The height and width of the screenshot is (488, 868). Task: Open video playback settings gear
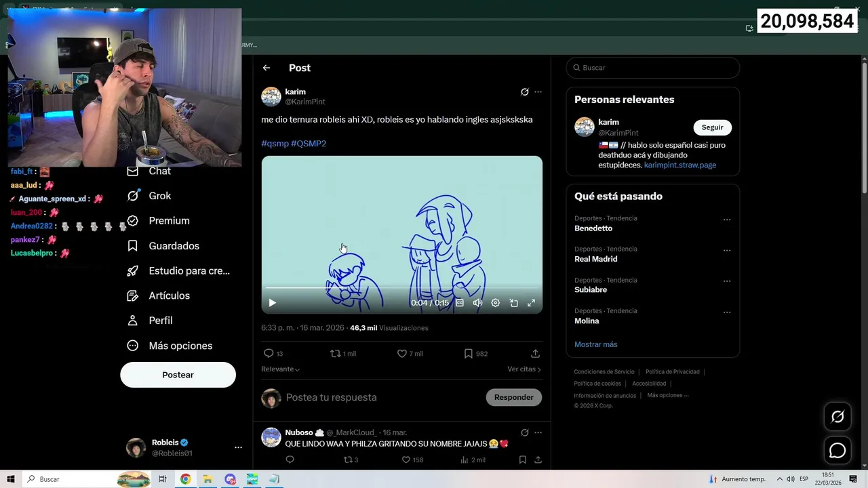coord(496,303)
